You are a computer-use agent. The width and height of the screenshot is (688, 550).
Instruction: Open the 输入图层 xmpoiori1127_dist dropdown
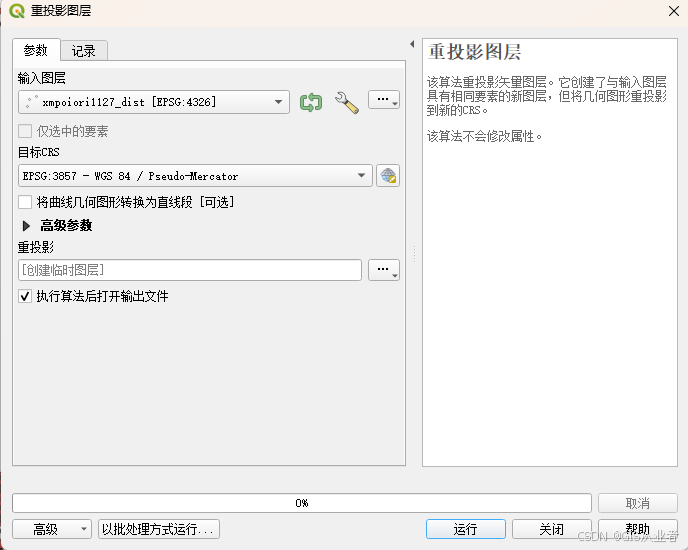coord(154,102)
